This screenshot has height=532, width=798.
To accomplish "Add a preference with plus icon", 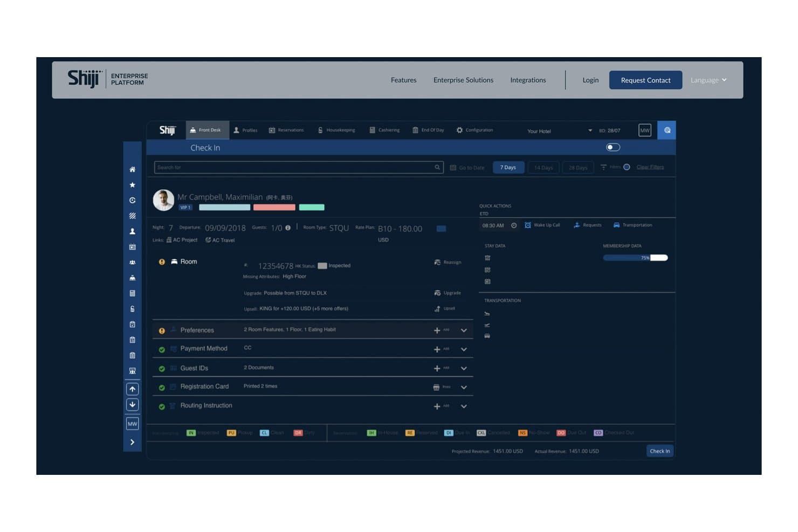I will 437,330.
